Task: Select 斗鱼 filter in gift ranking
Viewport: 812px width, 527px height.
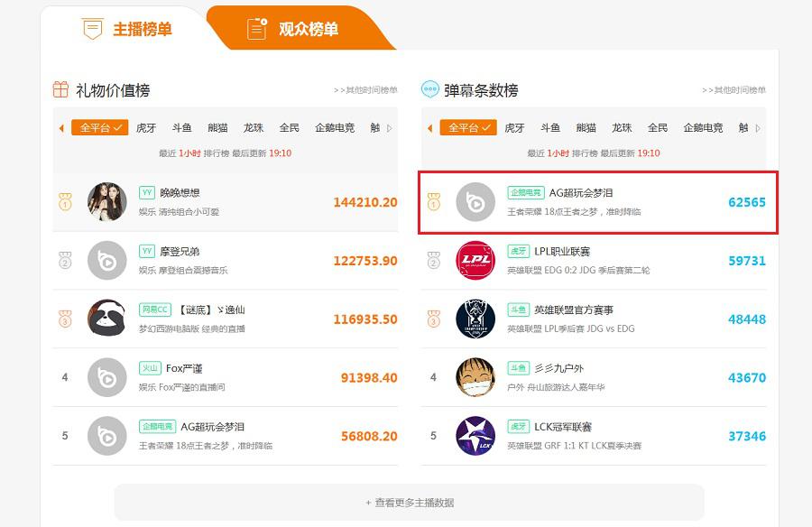Action: pyautogui.click(x=181, y=127)
